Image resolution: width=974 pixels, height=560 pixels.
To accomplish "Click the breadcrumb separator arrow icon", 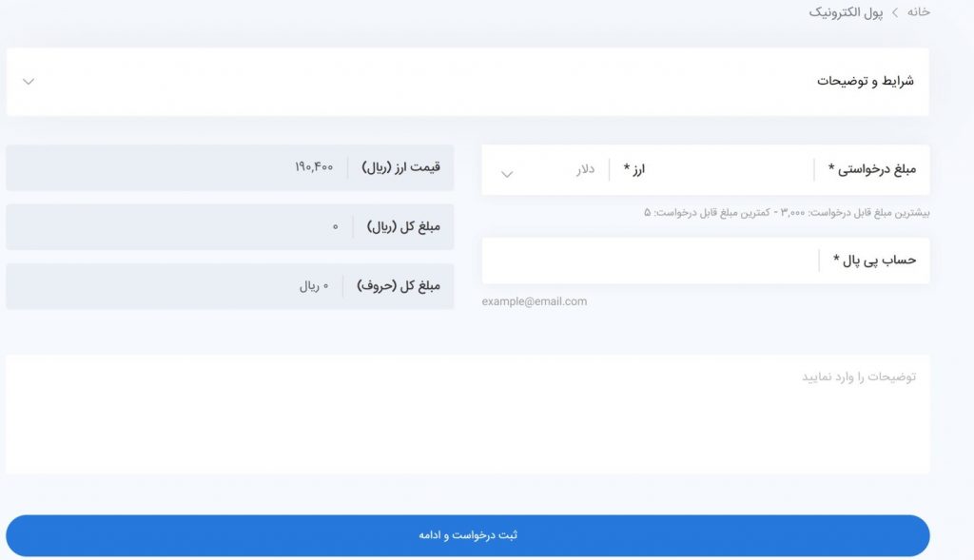I will tap(895, 12).
